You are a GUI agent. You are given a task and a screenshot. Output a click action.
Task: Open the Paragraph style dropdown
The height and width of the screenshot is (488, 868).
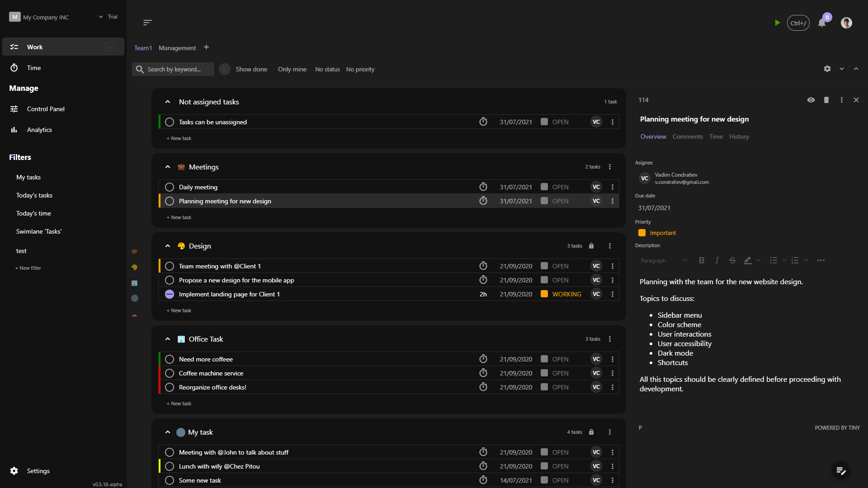click(663, 260)
